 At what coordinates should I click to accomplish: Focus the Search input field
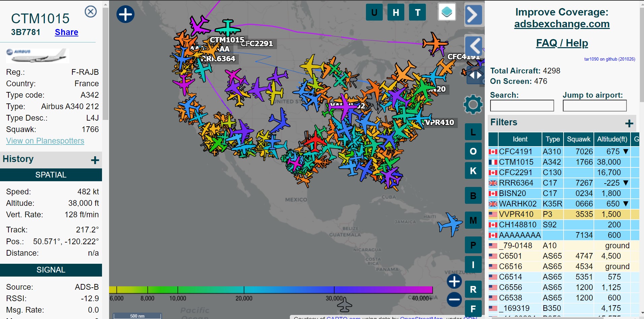[x=522, y=105]
